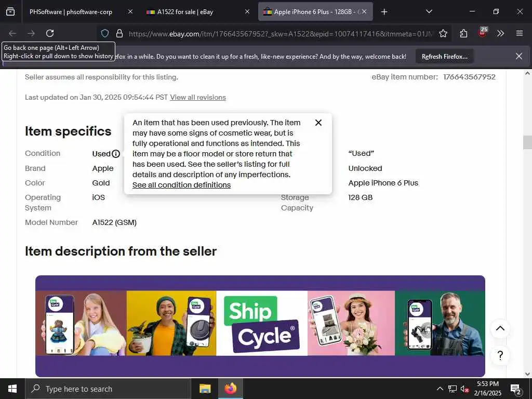Click the forward navigation arrow
This screenshot has width=532, height=399.
click(31, 33)
